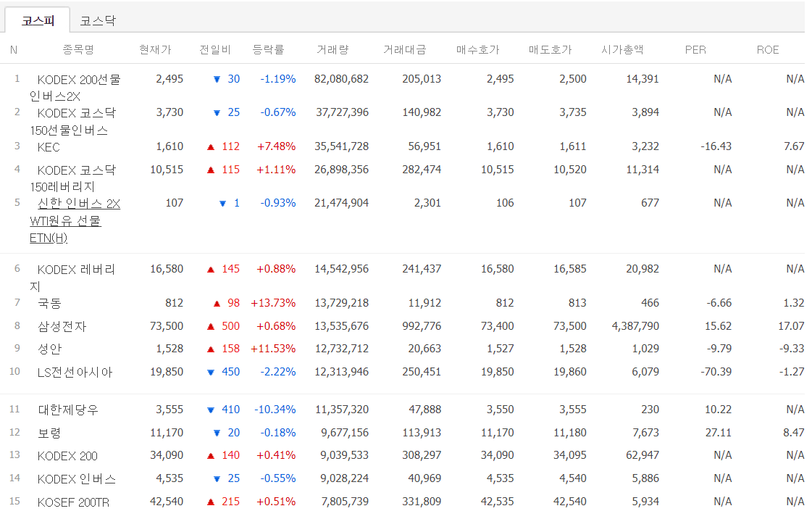Click current price 42,540 for KOSEF 200TR
Image resolution: width=812 pixels, height=519 pixels.
166,502
